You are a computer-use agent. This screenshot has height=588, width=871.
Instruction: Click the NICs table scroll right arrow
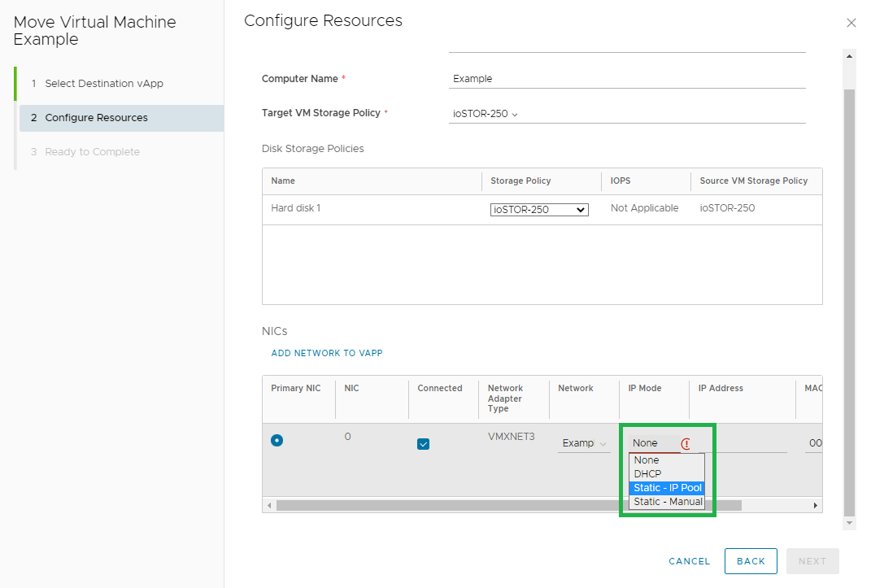pyautogui.click(x=816, y=506)
